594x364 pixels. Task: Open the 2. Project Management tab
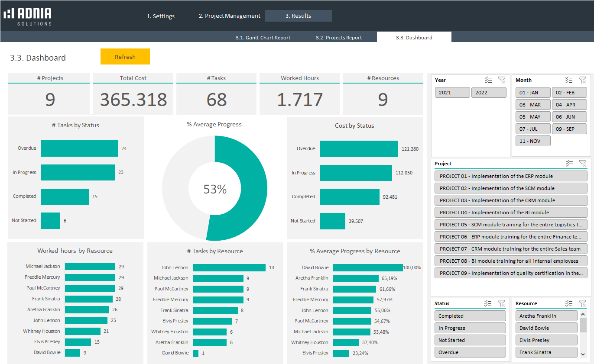click(x=229, y=15)
